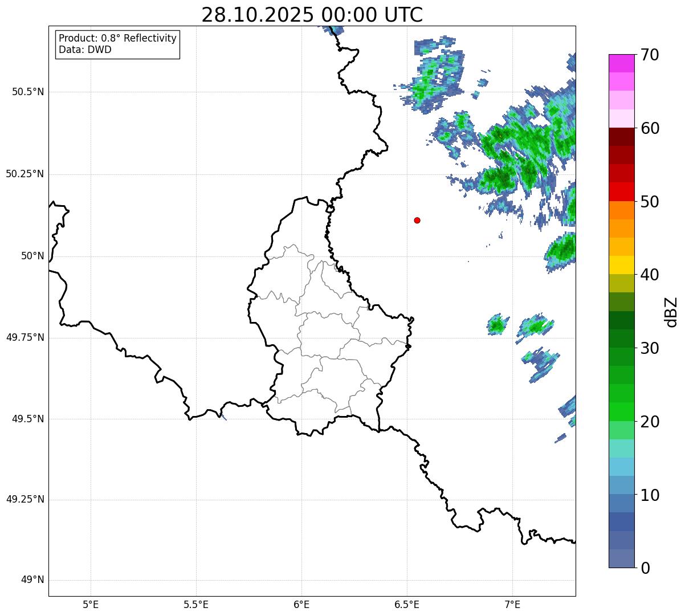Viewport: 685px width, 616px height.
Task: Click the "Product: 0.8° Reflectivity" label
Action: 118,38
